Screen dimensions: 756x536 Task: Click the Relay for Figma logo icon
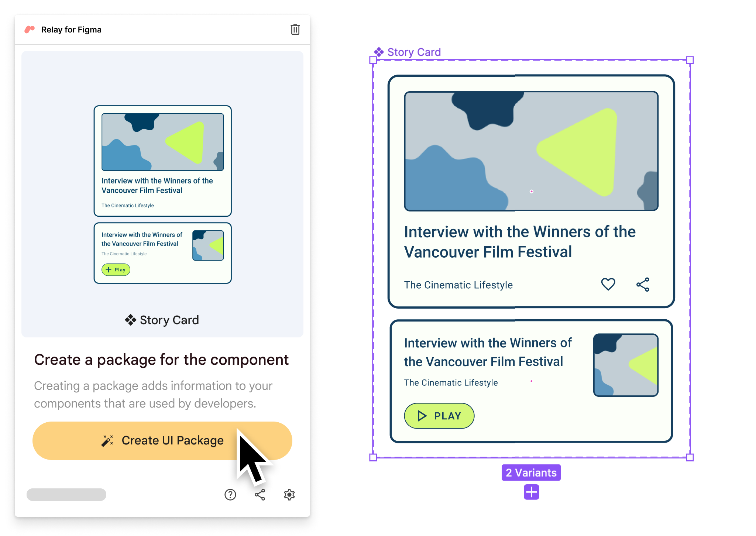(x=31, y=30)
